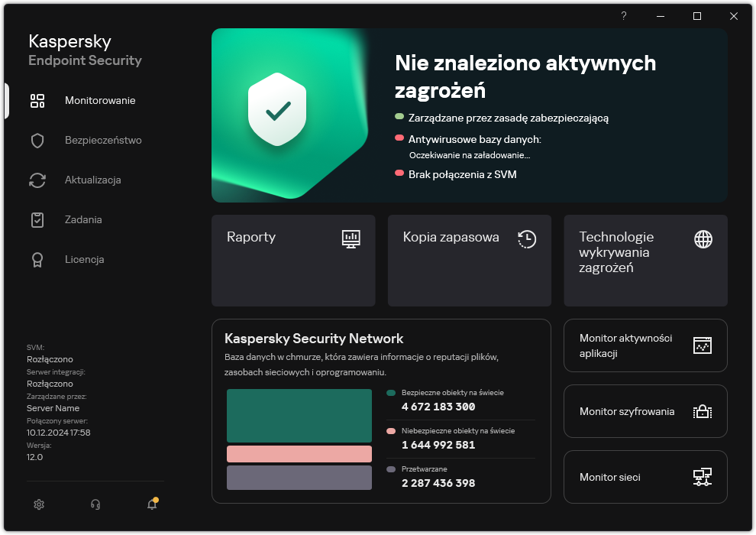The width and height of the screenshot is (756, 535).
Task: Click the support headset icon
Action: tap(95, 504)
